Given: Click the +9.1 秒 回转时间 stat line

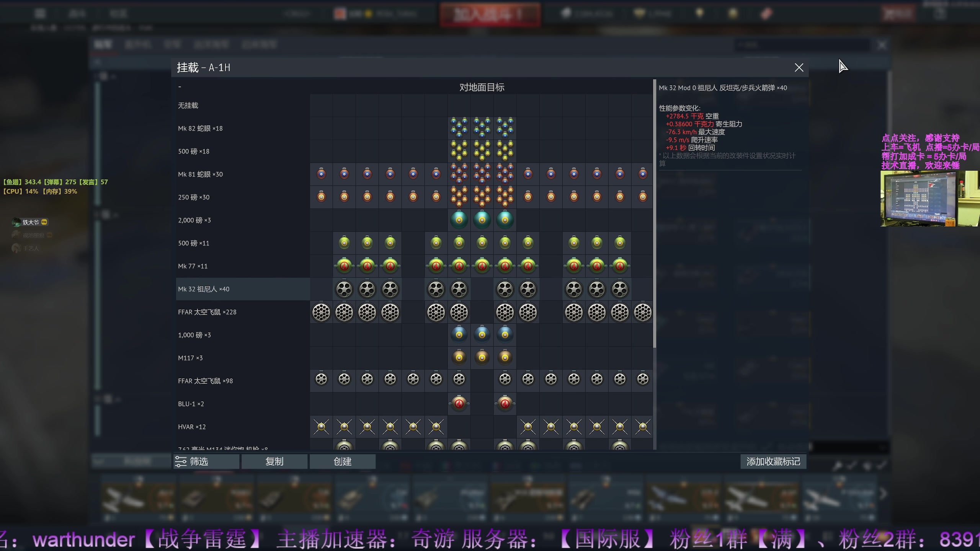Looking at the screenshot, I should (x=690, y=148).
